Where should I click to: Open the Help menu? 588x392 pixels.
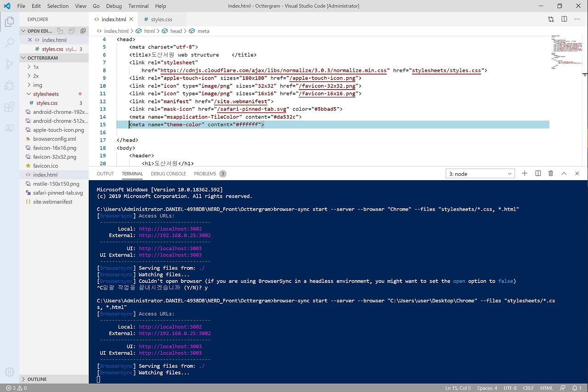click(x=160, y=6)
